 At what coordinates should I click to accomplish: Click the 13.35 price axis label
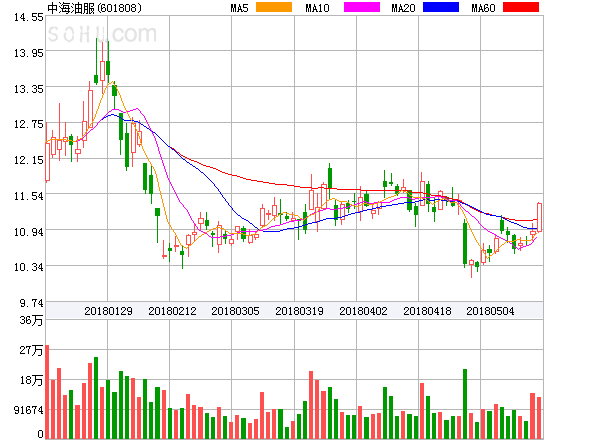29,89
